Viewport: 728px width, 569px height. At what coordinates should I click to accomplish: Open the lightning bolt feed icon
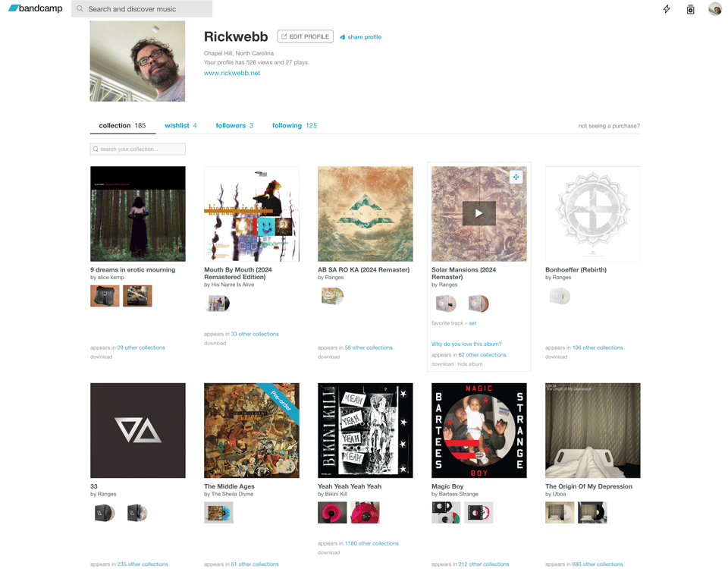tap(667, 9)
